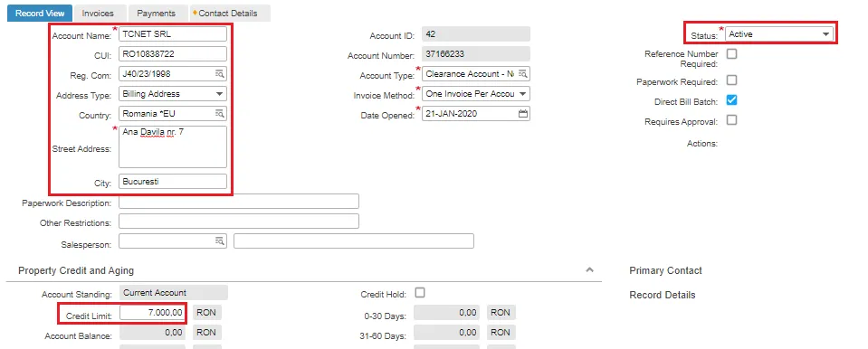
Task: Uncheck Direct Bill Batch checkbox
Action: (732, 100)
